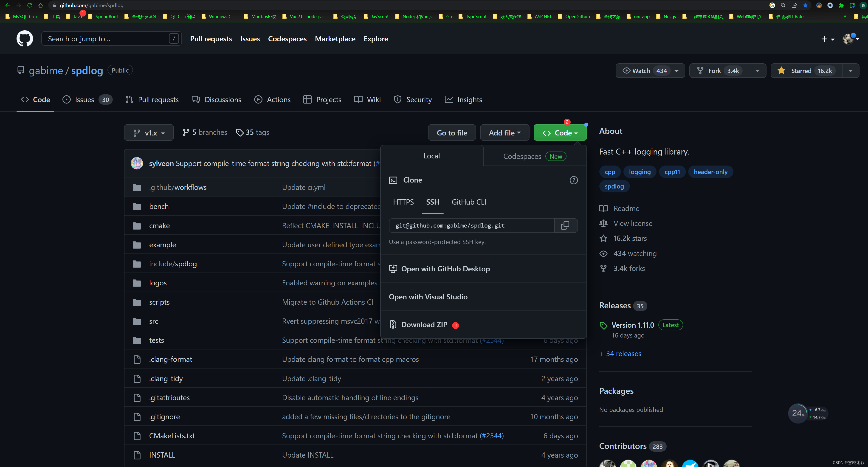Click the GitHub octocat logo
Image resolution: width=868 pixels, height=467 pixels.
[x=25, y=39]
